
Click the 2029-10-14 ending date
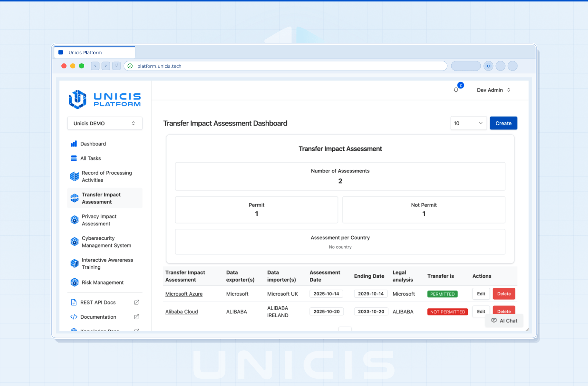click(x=371, y=294)
